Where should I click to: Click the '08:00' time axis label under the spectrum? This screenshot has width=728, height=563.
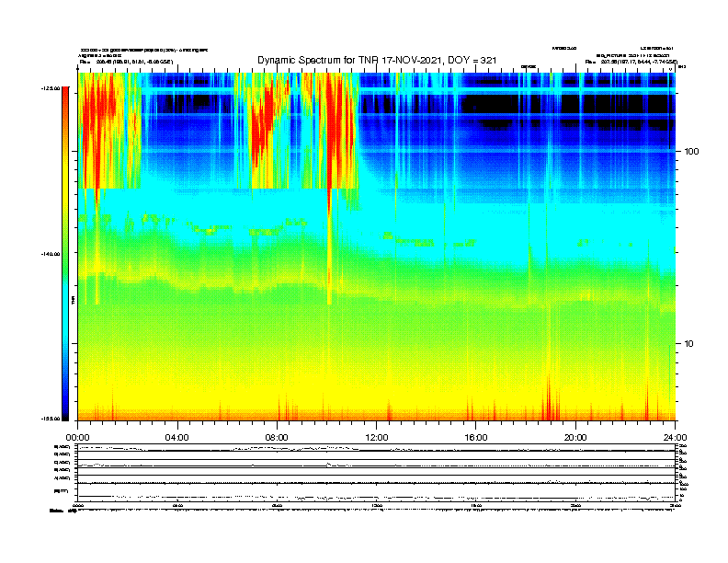point(277,438)
